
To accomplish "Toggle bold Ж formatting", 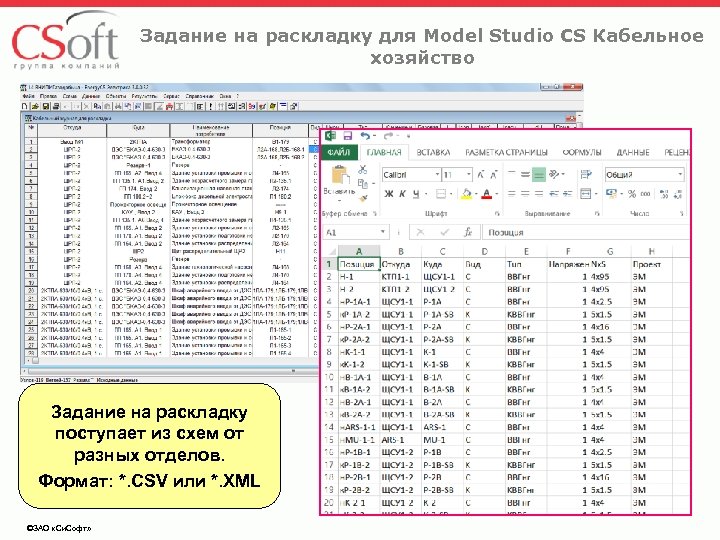I will coord(388,194).
